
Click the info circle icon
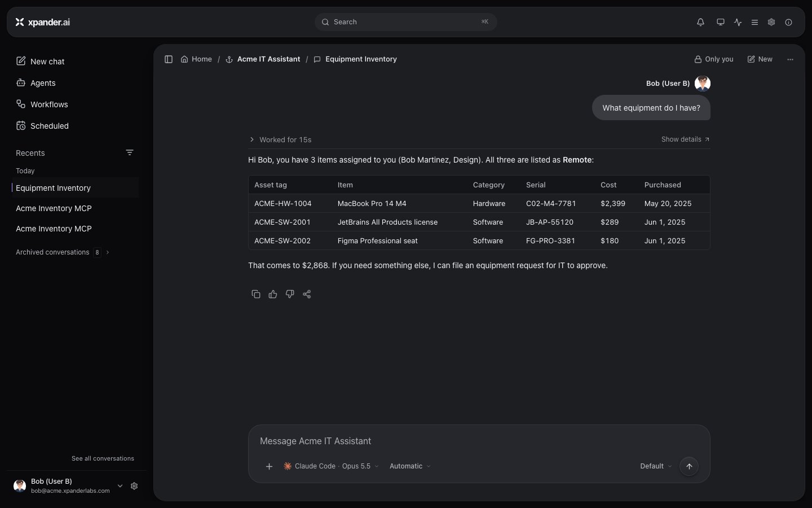(x=788, y=22)
